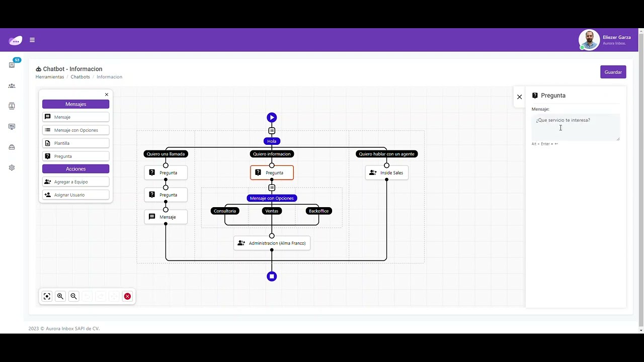Open the inbox icon with 53 badge
This screenshot has width=644, height=362.
pos(12,65)
